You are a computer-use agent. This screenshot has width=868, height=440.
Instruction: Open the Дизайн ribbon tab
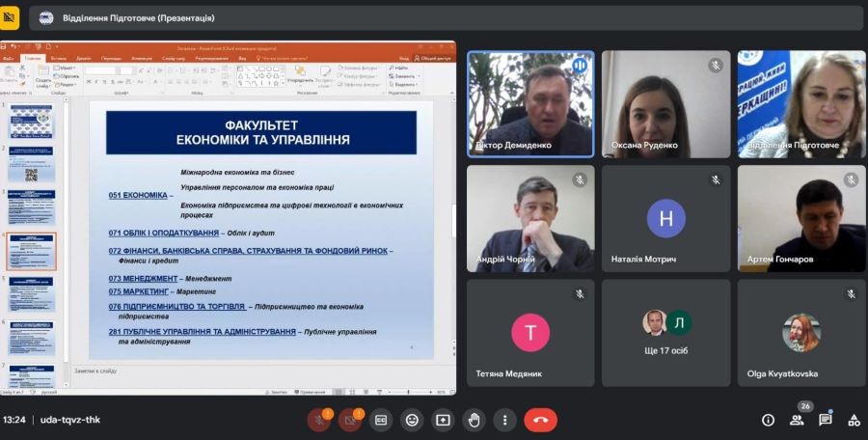(x=84, y=59)
